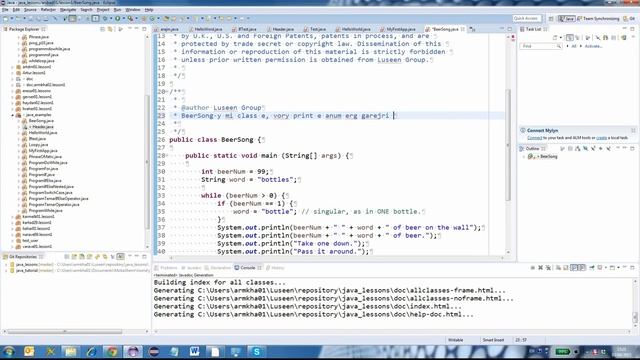Fold the main method at line 28
The width and height of the screenshot is (640, 360).
click(x=167, y=156)
